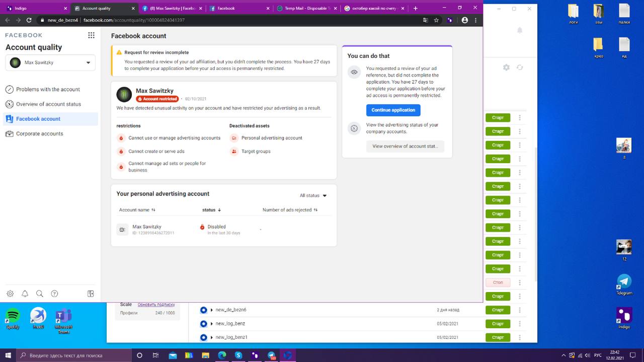This screenshot has width=644, height=362.
Task: Bookmark this page with the star icon
Action: pos(436,20)
